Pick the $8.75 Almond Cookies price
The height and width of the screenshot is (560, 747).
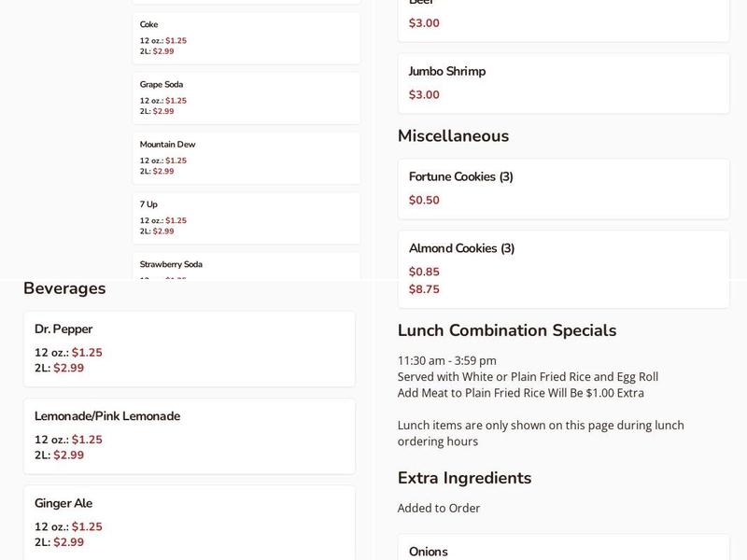coord(421,289)
